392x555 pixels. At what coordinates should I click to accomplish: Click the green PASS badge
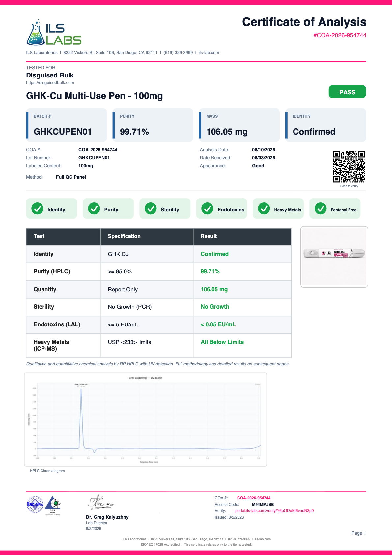[347, 92]
